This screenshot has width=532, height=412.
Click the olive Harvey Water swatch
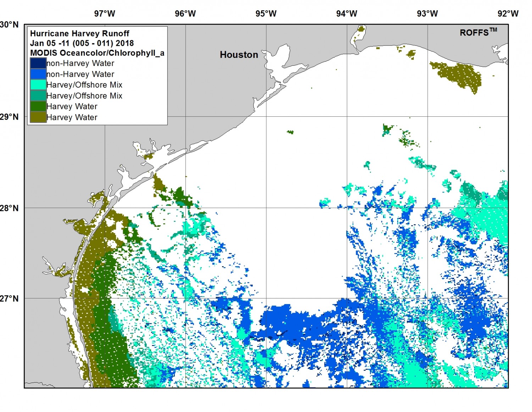38,117
